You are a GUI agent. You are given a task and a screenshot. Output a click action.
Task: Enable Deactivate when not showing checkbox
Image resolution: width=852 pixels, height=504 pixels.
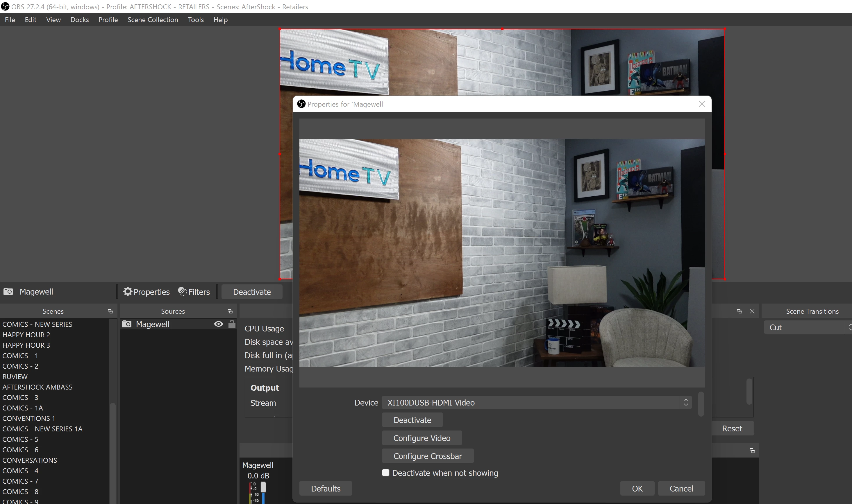tap(385, 473)
